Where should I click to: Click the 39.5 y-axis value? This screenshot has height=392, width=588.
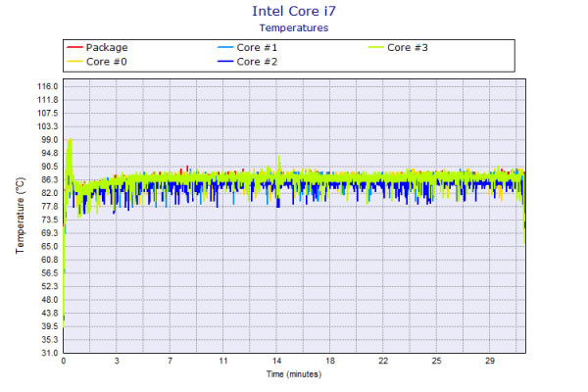tap(50, 326)
